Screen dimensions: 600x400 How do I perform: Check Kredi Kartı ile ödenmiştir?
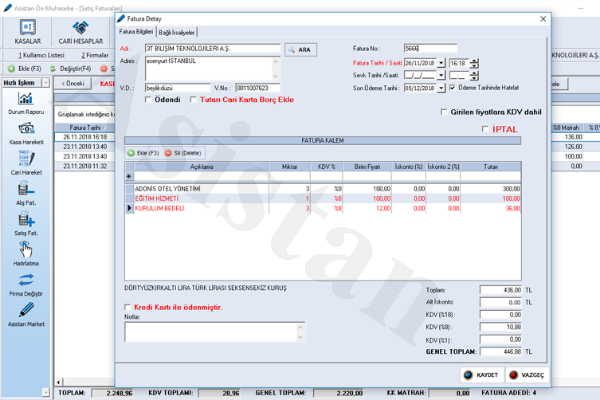[x=127, y=307]
